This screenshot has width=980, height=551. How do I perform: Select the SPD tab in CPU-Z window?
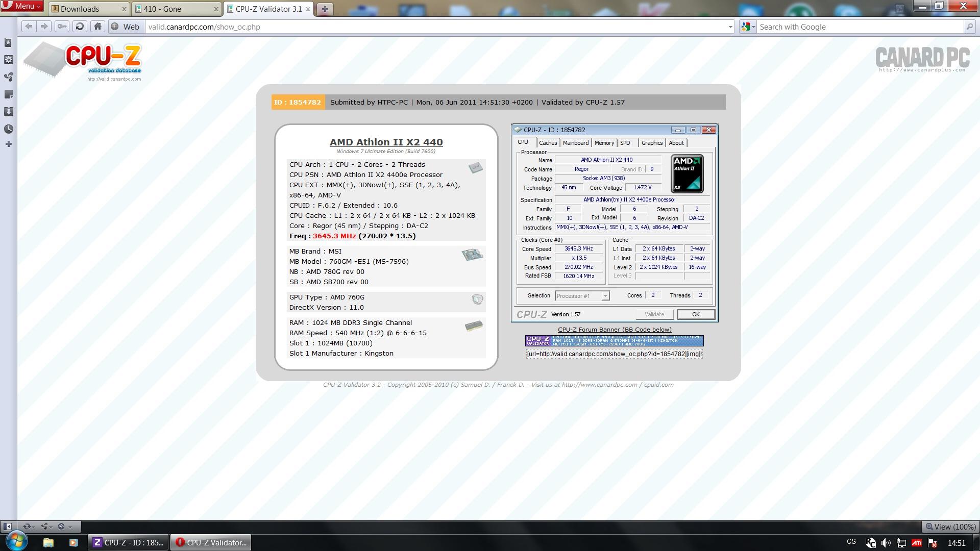tap(625, 143)
